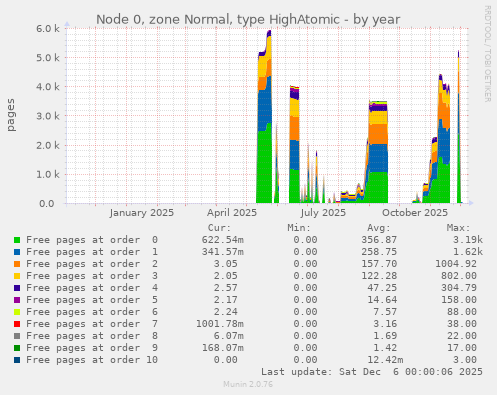Click the orange order 2 legend swatch
The height and width of the screenshot is (395, 497).
17,264
